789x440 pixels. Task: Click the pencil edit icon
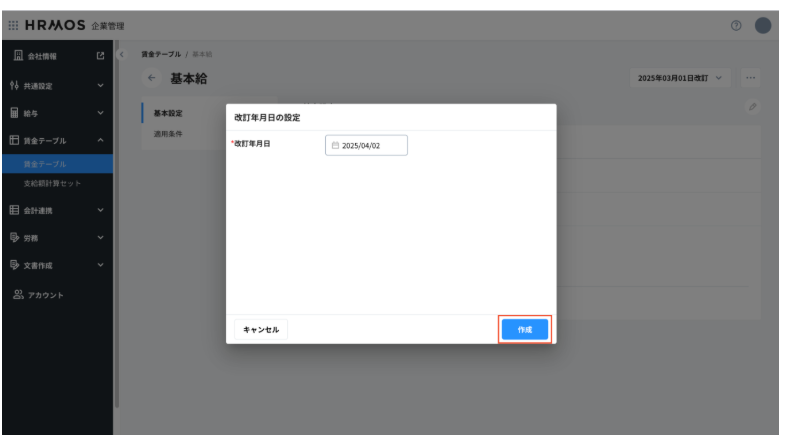752,107
